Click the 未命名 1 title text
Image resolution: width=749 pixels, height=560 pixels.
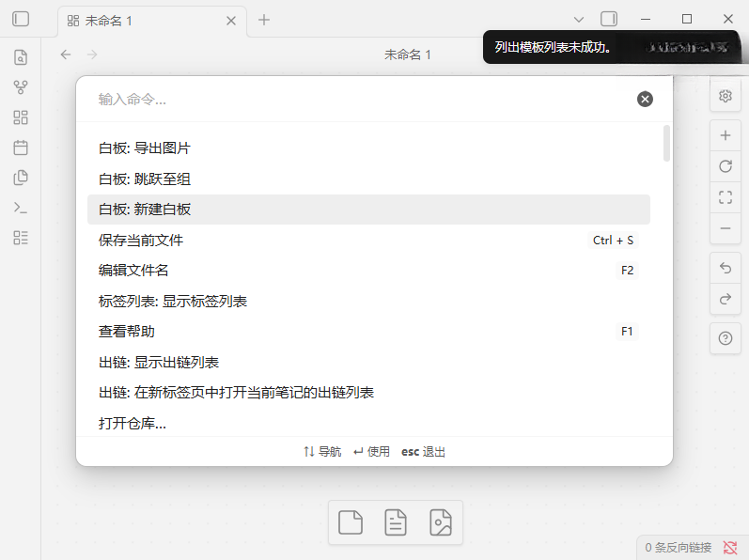pos(408,54)
